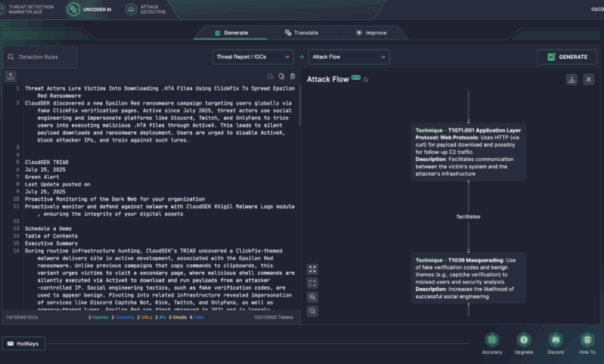Image resolution: width=604 pixels, height=364 pixels.
Task: Click the 'facilitates' edge label
Action: (x=468, y=217)
